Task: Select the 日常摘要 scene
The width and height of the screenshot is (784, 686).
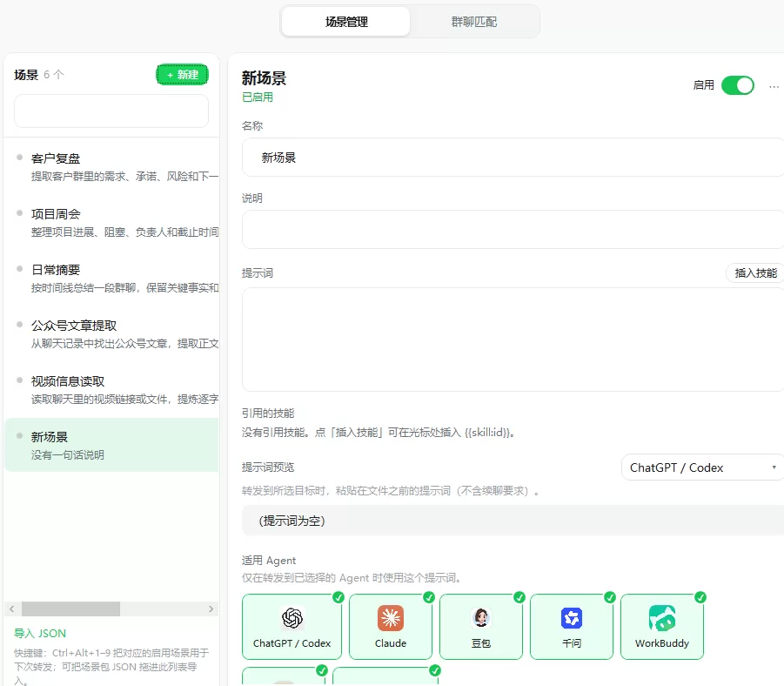Action: [111, 279]
